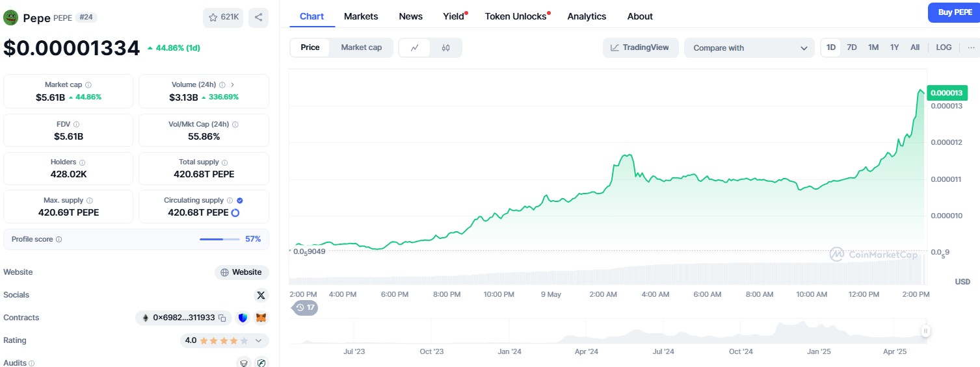
Task: Click the 17 events marker on chart
Action: click(306, 307)
